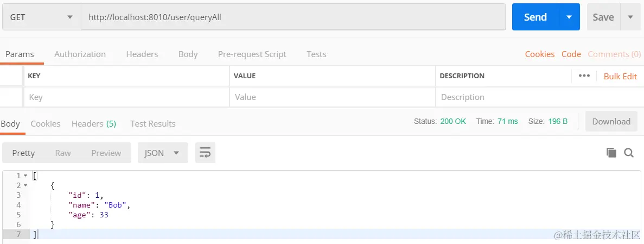Viewport: 644px width, 244px height.
Task: Click the request URL field
Action: tap(293, 17)
